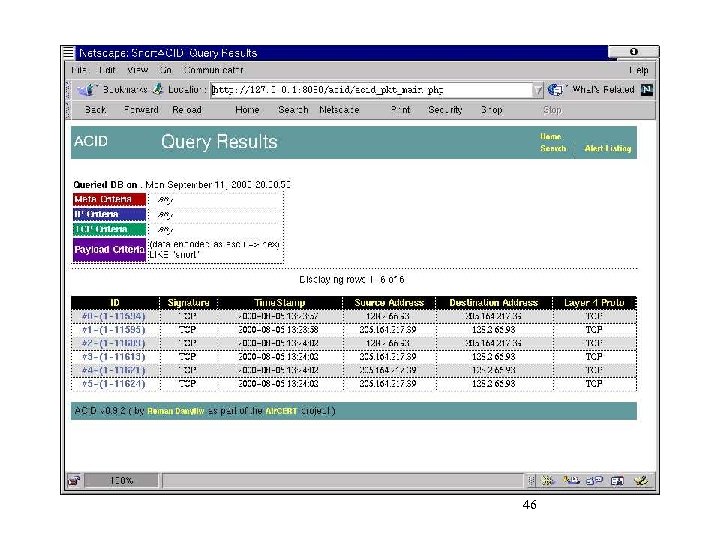Viewport: 720px width, 540px height.
Task: Collapse the location toolbar using its left grip
Action: (69, 90)
